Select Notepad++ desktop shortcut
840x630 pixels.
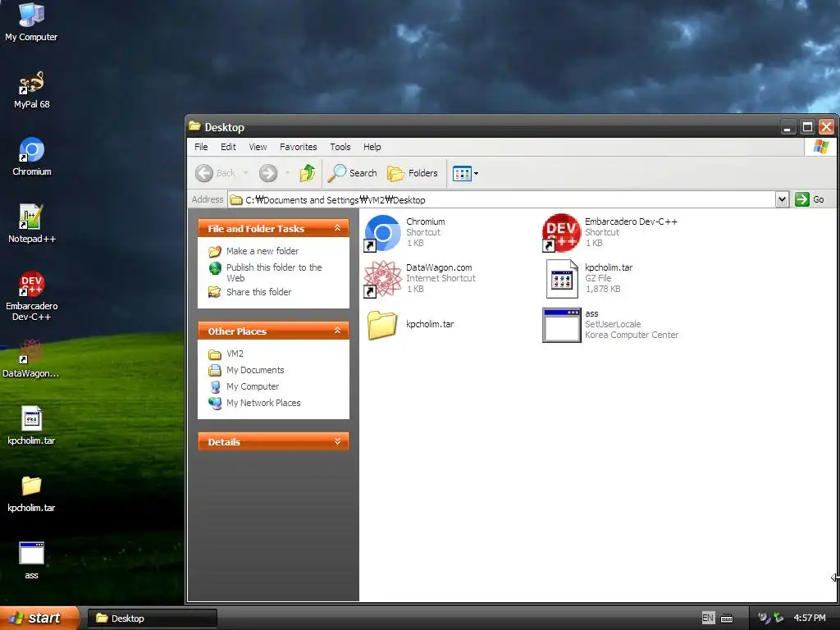[32, 224]
